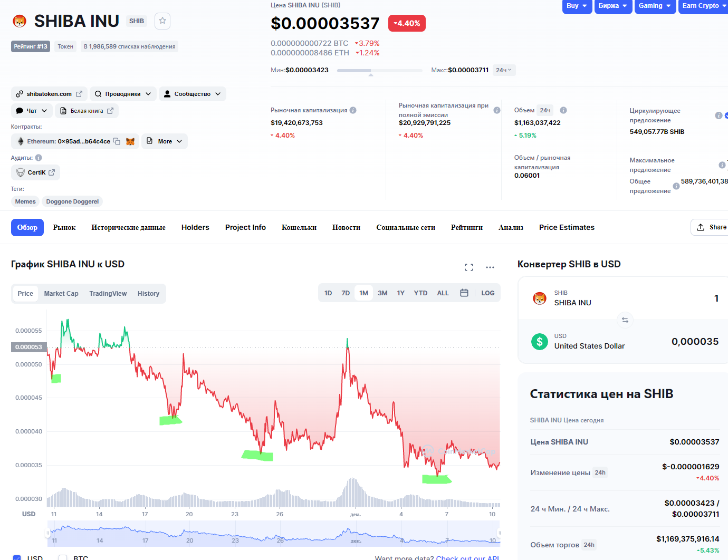This screenshot has height=560, width=728.
Task: Click the right handle of the chart range selector
Action: point(499,533)
